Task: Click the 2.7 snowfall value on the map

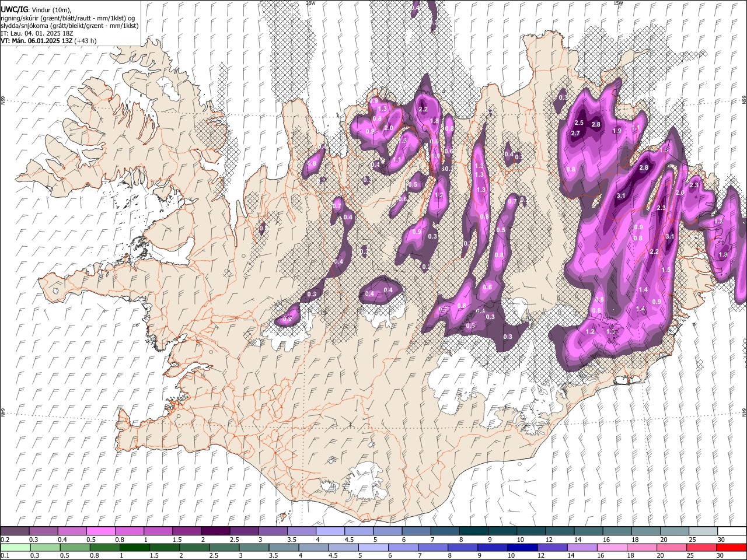Action: click(575, 134)
